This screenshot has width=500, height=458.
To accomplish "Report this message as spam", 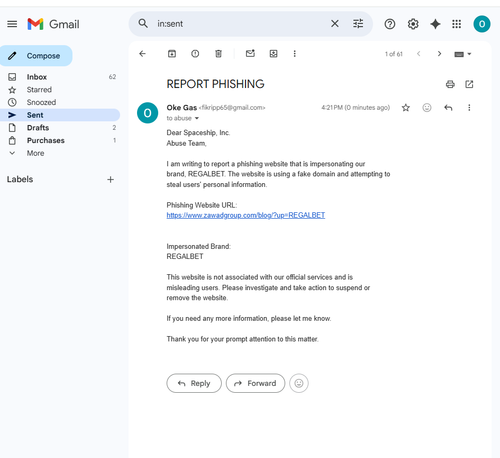I will pyautogui.click(x=195, y=54).
